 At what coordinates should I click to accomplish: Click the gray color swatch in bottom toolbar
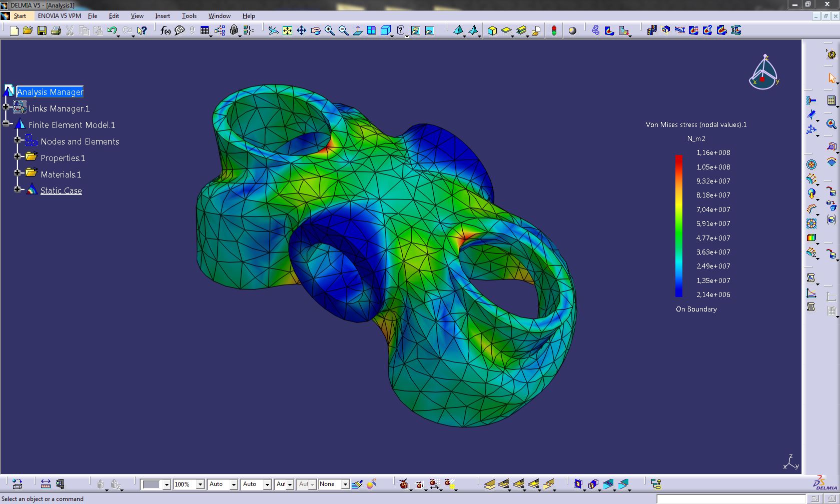tap(151, 484)
